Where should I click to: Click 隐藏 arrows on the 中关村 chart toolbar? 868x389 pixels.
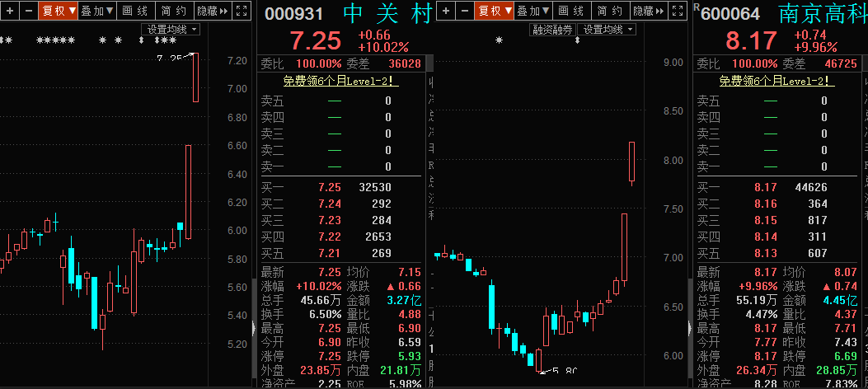212,11
